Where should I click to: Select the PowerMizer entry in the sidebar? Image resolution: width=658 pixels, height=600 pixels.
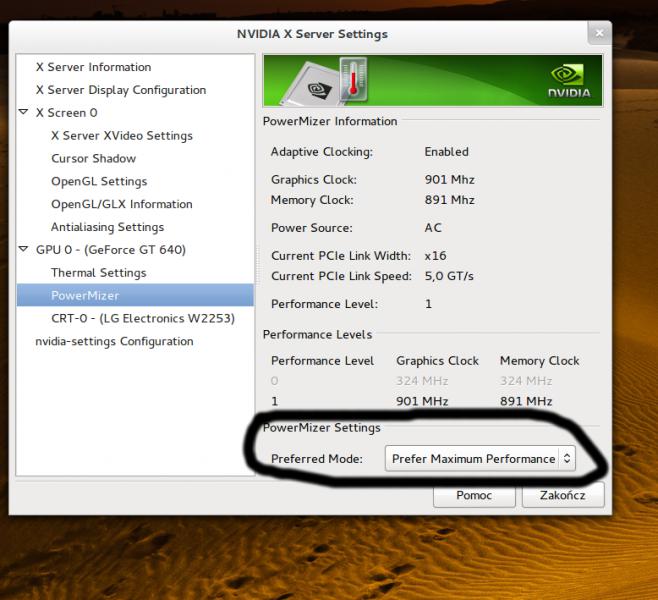click(x=85, y=295)
